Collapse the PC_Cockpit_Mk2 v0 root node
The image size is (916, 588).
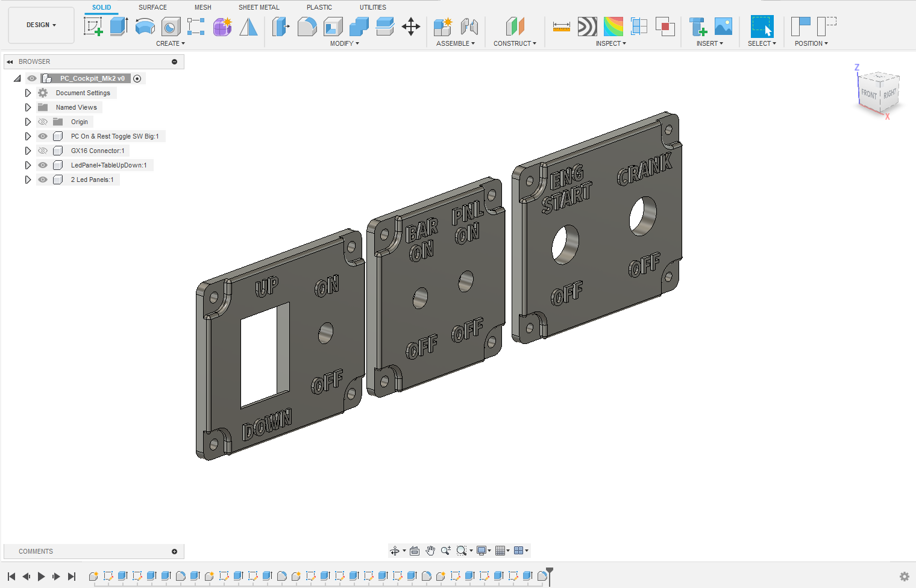17,78
